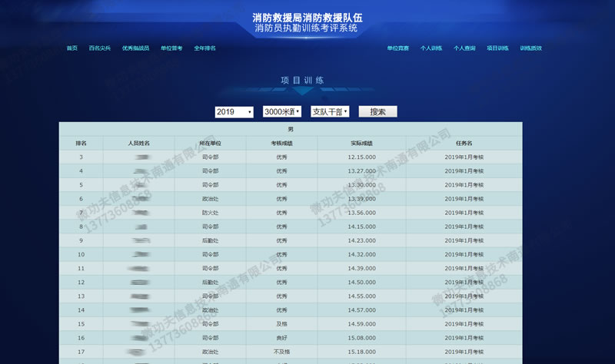Expand the 2019 year dropdown

(x=234, y=112)
